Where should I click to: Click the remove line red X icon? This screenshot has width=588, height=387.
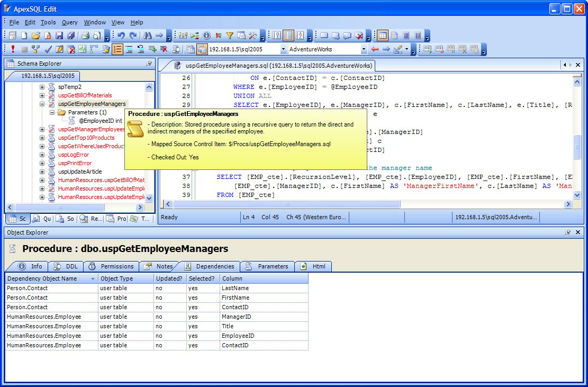164,49
